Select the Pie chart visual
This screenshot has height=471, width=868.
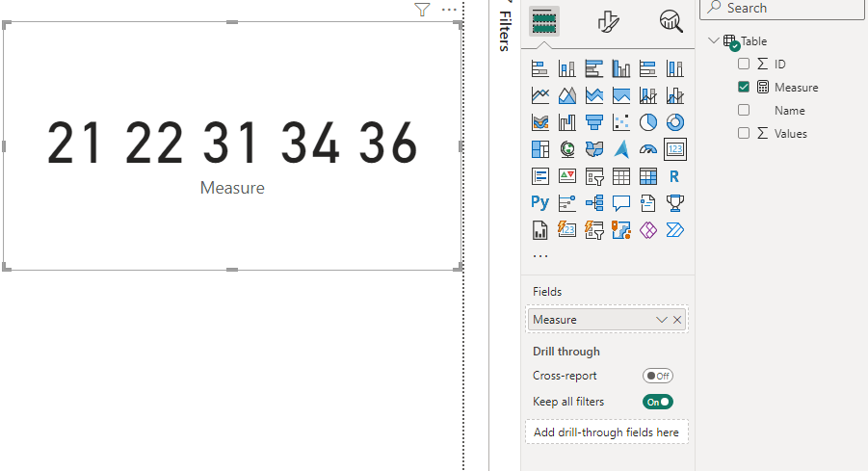(647, 122)
